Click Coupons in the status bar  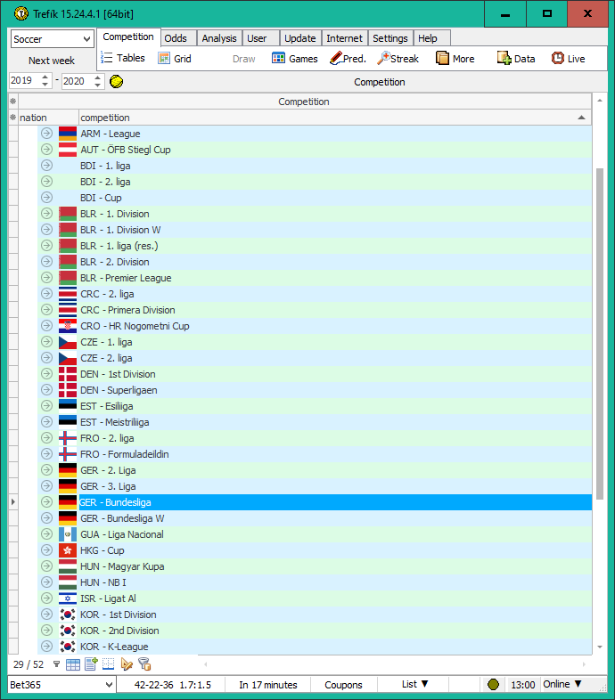[x=343, y=685]
